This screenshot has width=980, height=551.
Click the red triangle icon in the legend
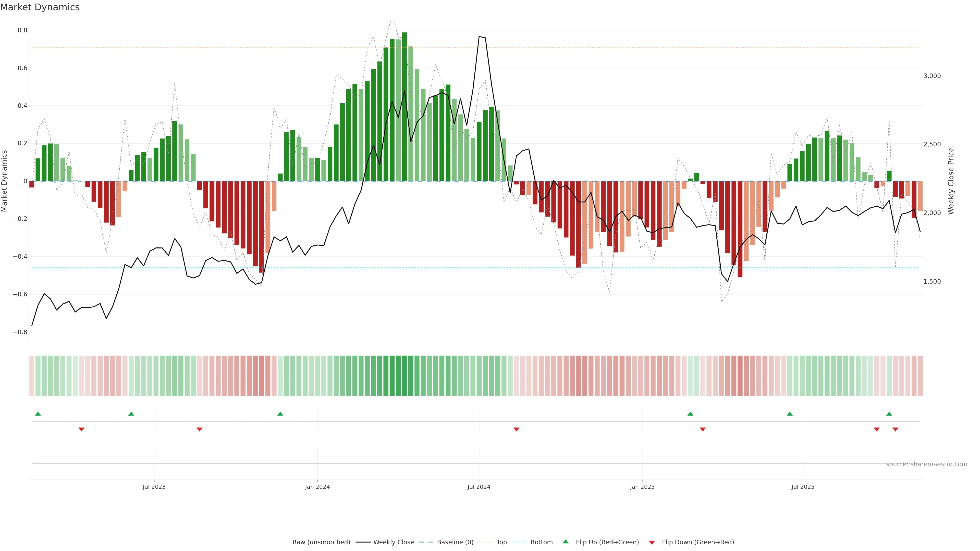coord(652,542)
